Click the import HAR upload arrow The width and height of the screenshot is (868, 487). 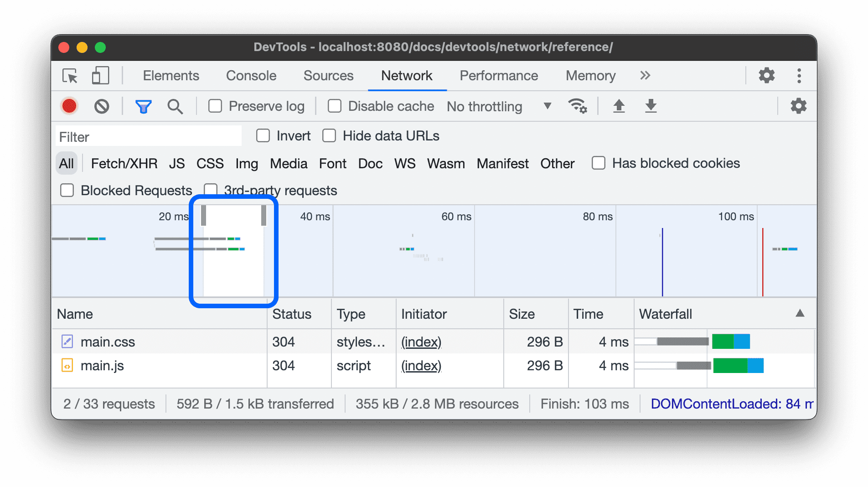619,106
